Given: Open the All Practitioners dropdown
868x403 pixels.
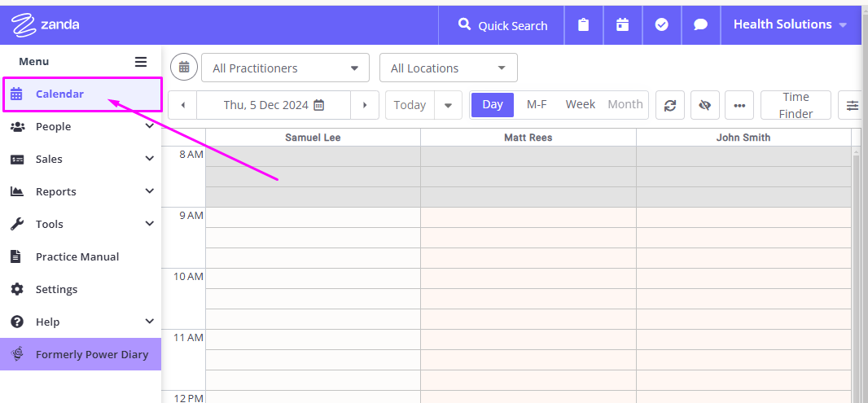Looking at the screenshot, I should point(285,68).
